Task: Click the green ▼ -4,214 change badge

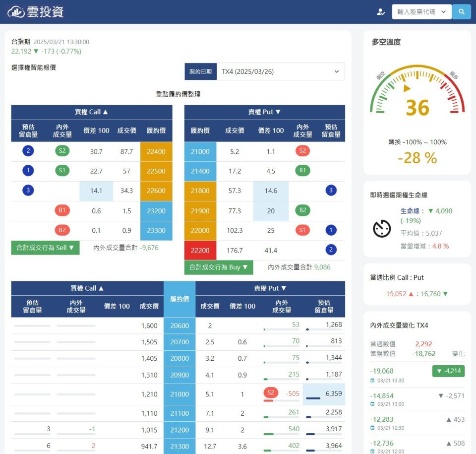Action: click(448, 371)
